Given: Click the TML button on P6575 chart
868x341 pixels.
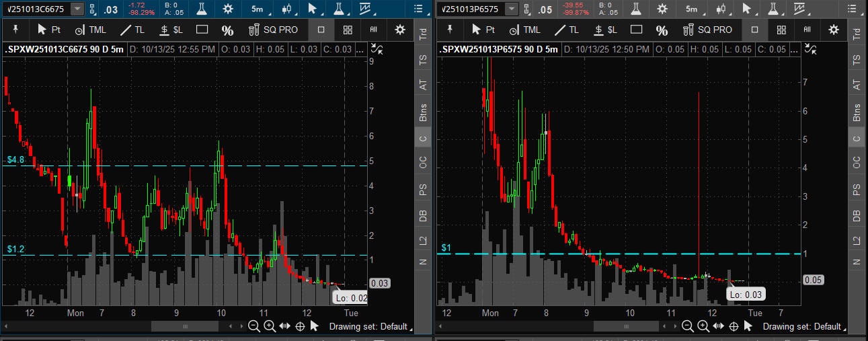Looking at the screenshot, I should [x=525, y=30].
